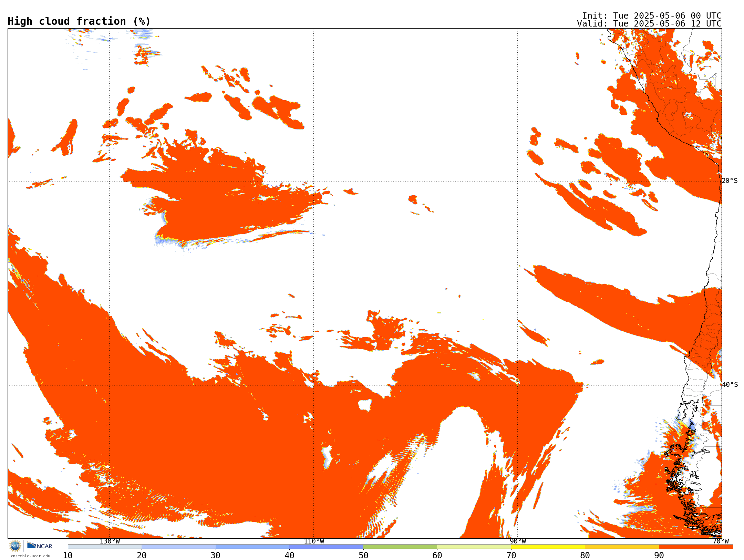The height and width of the screenshot is (560, 744).
Task: Click the colorbar label '30'
Action: click(x=216, y=556)
